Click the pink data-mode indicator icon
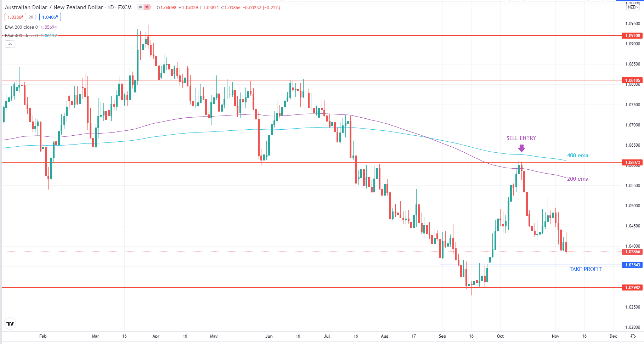Image resolution: width=644 pixels, height=344 pixels. coord(147,7)
